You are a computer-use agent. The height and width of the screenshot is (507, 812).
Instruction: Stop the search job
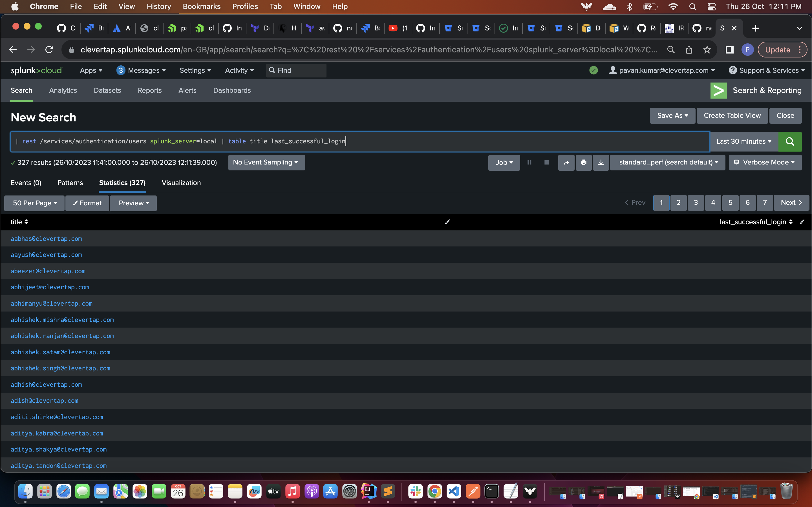click(x=546, y=163)
